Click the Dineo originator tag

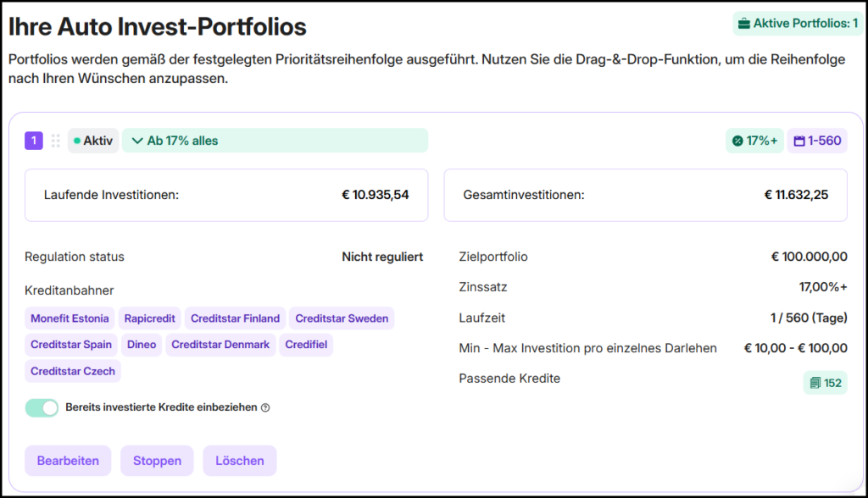tap(142, 345)
